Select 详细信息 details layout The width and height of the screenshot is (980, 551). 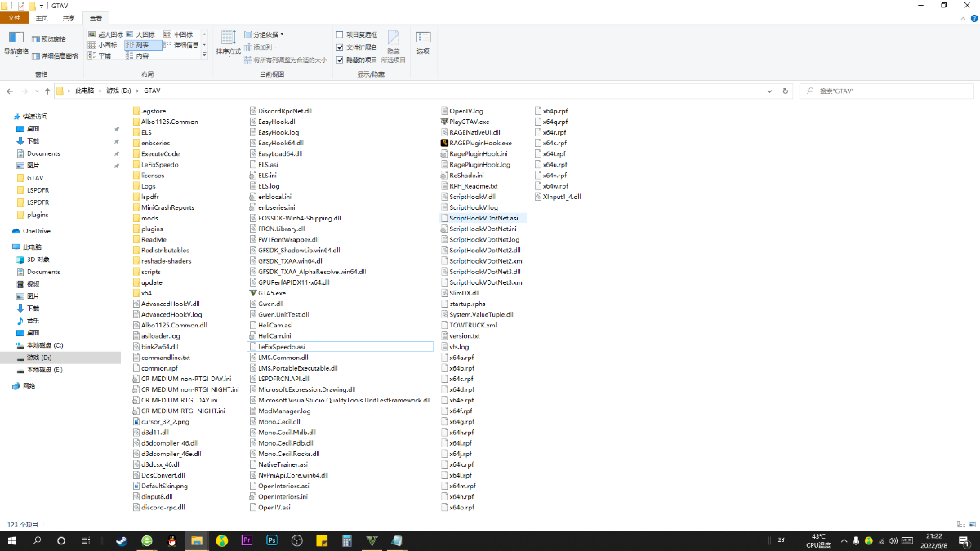click(x=180, y=45)
